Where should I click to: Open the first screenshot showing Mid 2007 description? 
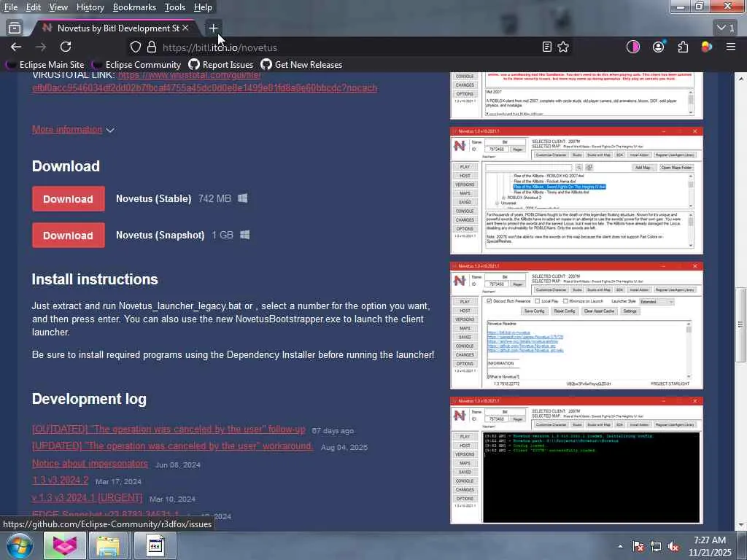point(576,96)
